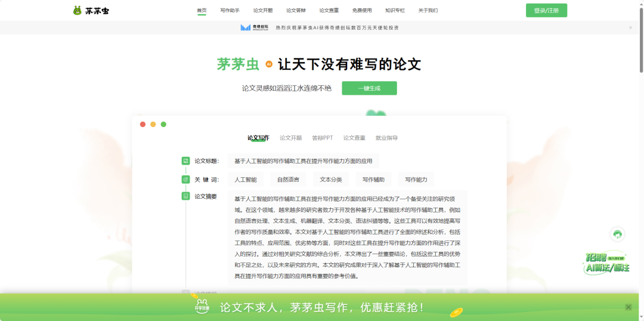This screenshot has height=321, width=644.
Task: Click the 茅茅虫 frog logo
Action: point(91,11)
